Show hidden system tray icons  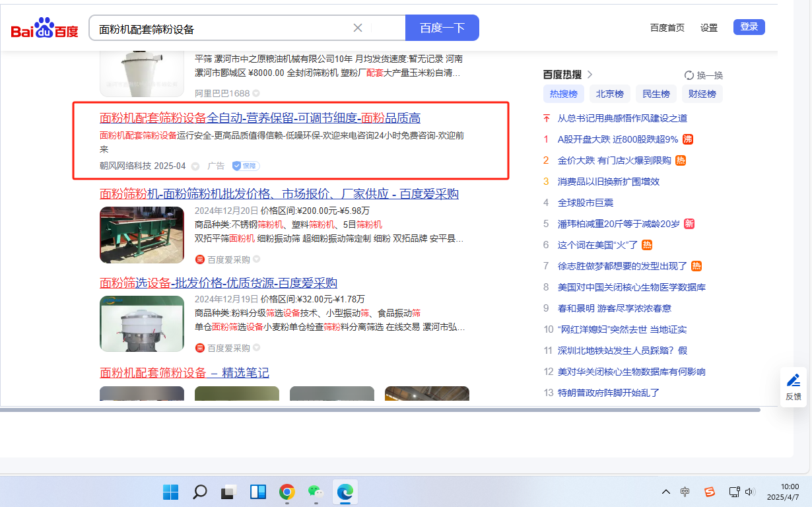coord(665,492)
